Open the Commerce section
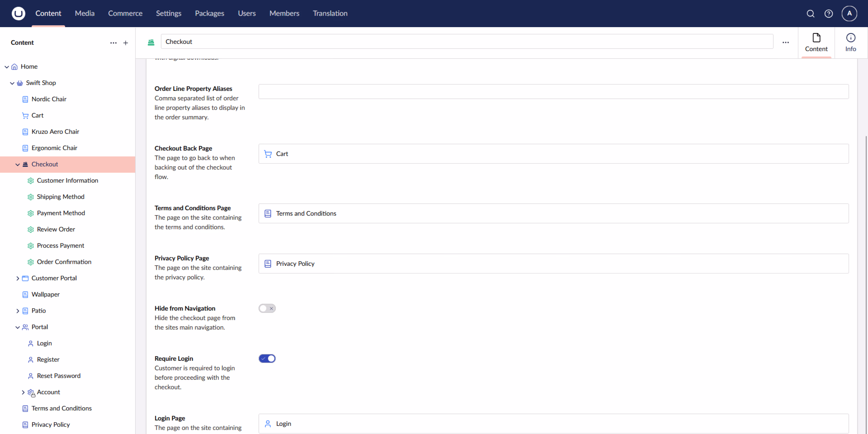This screenshot has height=434, width=868. [x=125, y=13]
